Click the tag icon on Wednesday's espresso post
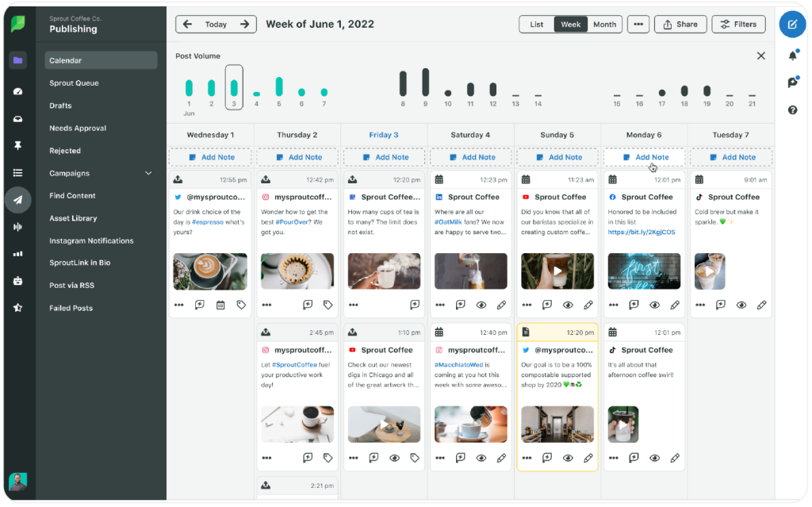The image size is (812, 507). click(x=241, y=305)
